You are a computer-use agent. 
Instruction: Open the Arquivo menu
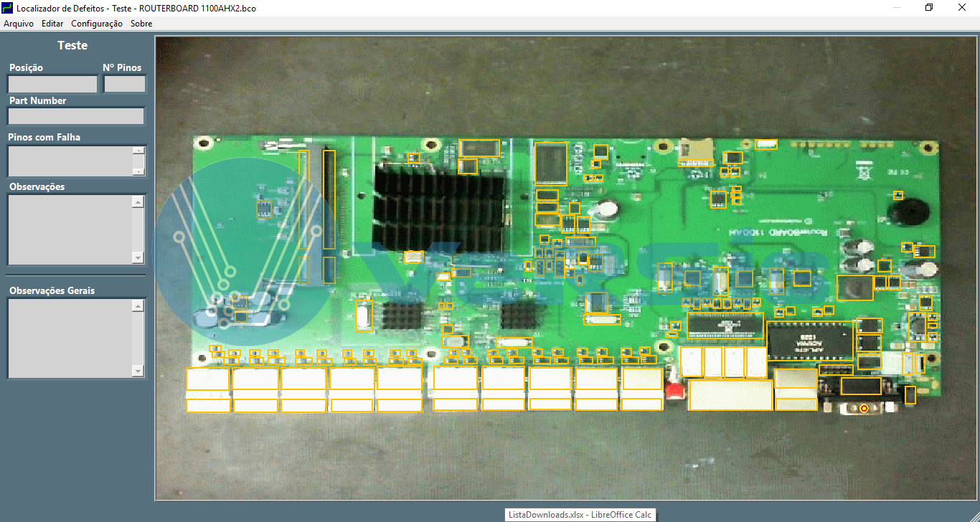(x=19, y=24)
